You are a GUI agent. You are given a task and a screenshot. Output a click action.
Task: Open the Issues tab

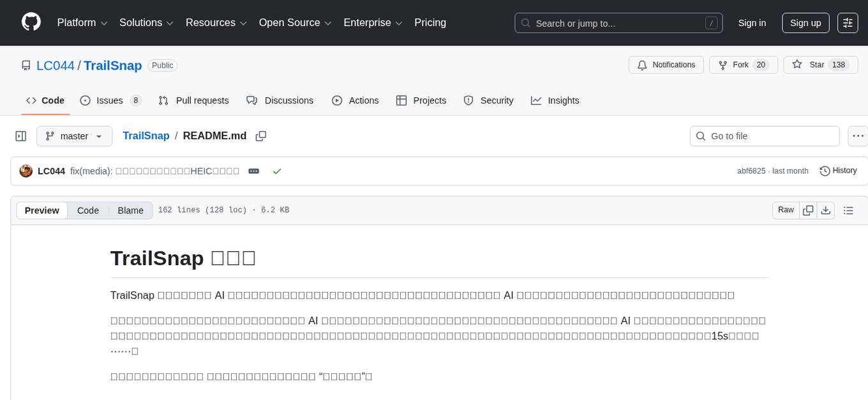[110, 100]
